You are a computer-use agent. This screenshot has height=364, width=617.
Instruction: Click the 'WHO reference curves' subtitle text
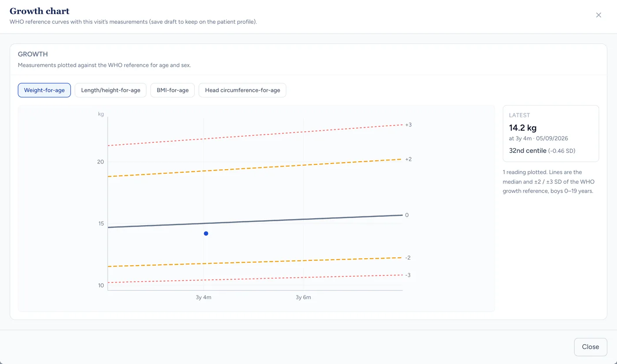point(133,22)
